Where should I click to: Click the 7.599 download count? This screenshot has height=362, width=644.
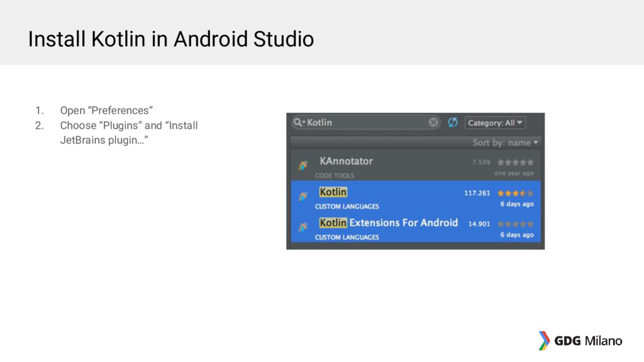481,162
